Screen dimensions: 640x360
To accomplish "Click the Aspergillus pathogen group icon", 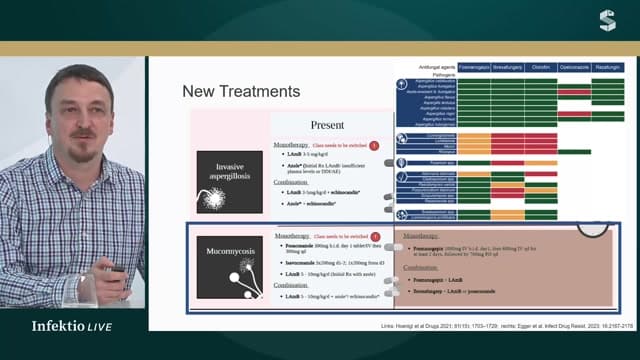I will click(x=402, y=84).
